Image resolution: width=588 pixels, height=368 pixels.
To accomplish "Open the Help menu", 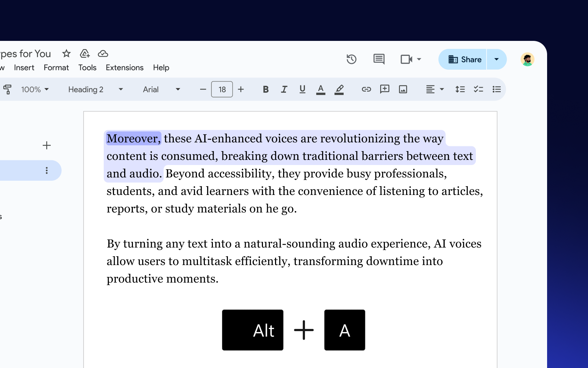I will click(x=161, y=68).
